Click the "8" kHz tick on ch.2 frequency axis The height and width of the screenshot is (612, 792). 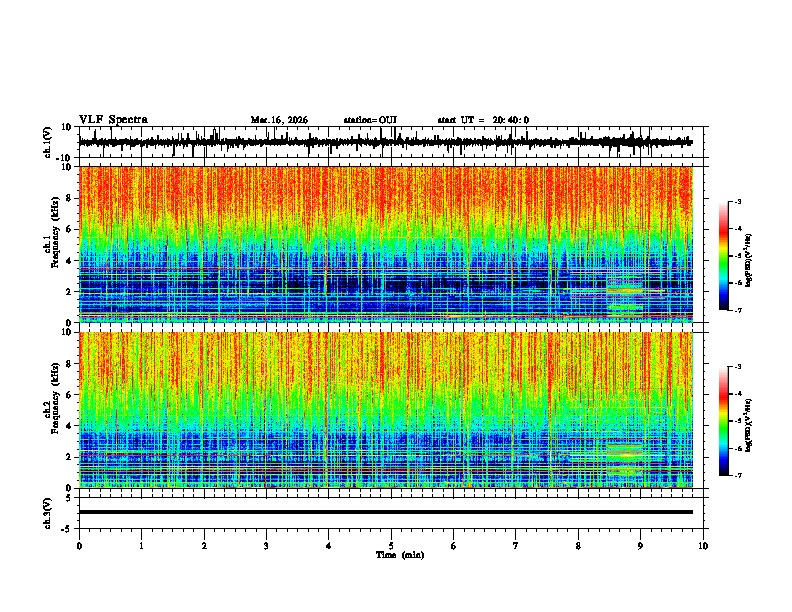click(69, 364)
